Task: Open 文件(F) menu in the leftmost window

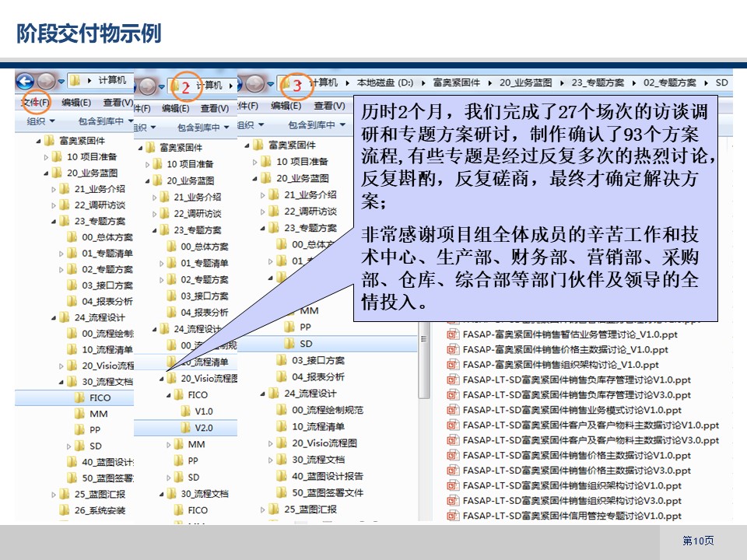Action: click(36, 103)
